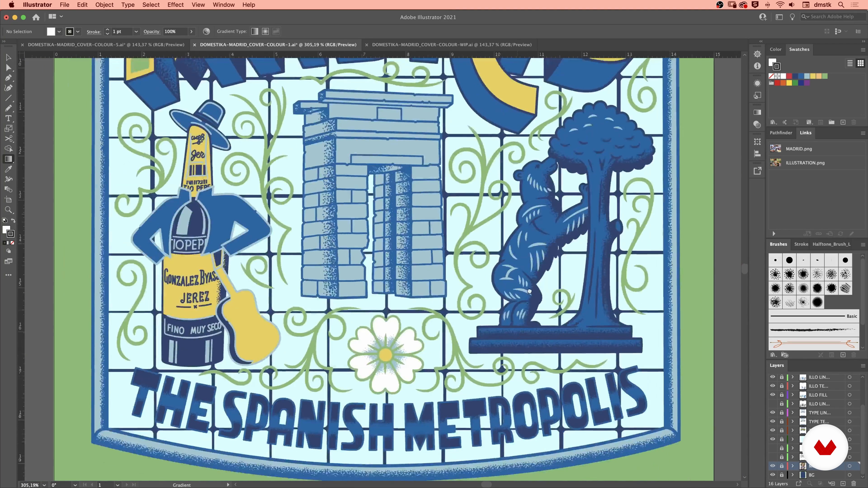
Task: Expand the BG layer contents
Action: point(793,475)
